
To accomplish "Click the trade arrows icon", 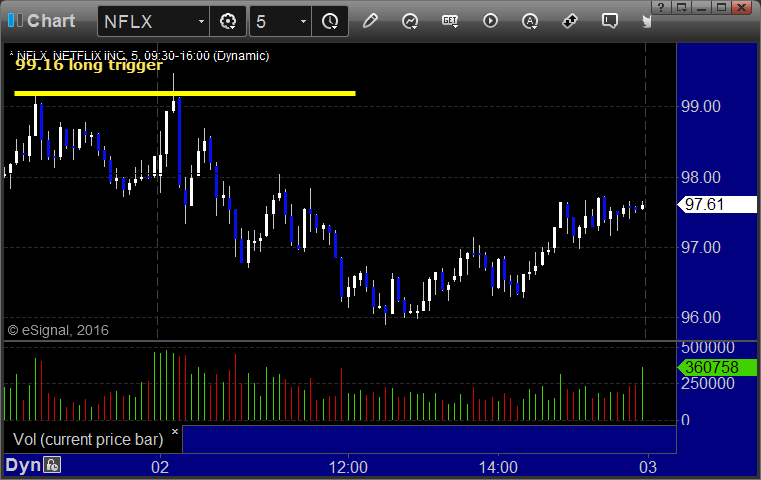I will [x=570, y=21].
